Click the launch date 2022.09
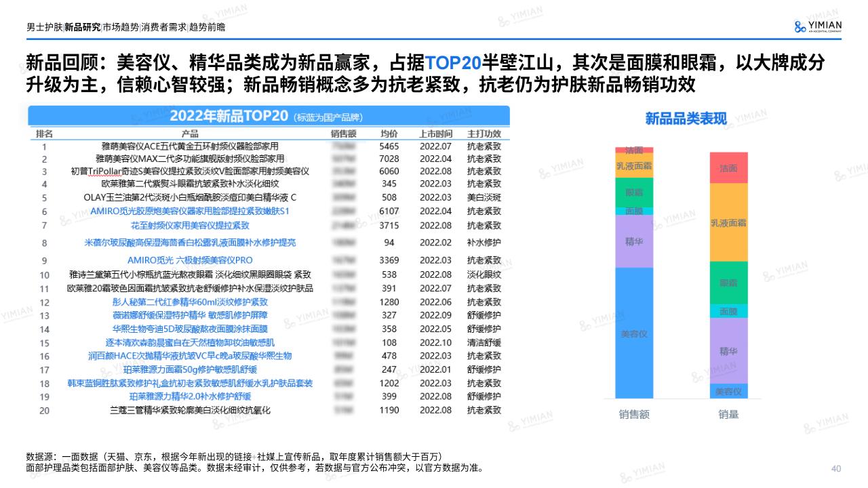The image size is (868, 488). tap(435, 315)
